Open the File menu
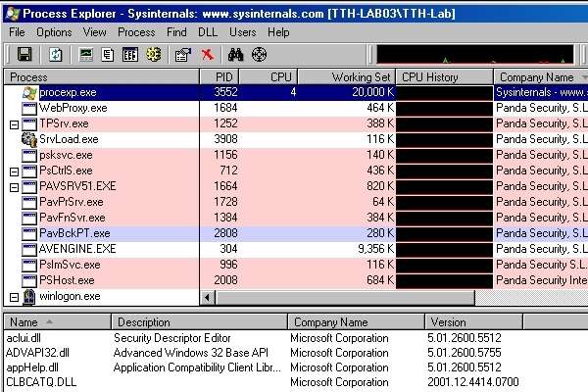 [x=17, y=32]
